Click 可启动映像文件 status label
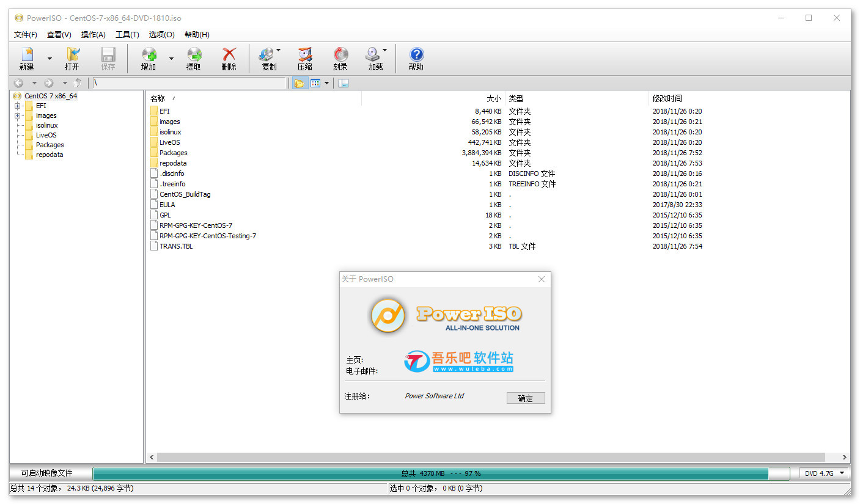Screen dimensions: 860x504 (46, 473)
